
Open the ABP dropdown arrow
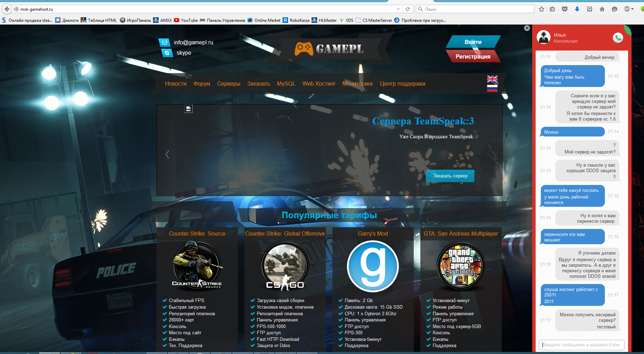coord(633,9)
